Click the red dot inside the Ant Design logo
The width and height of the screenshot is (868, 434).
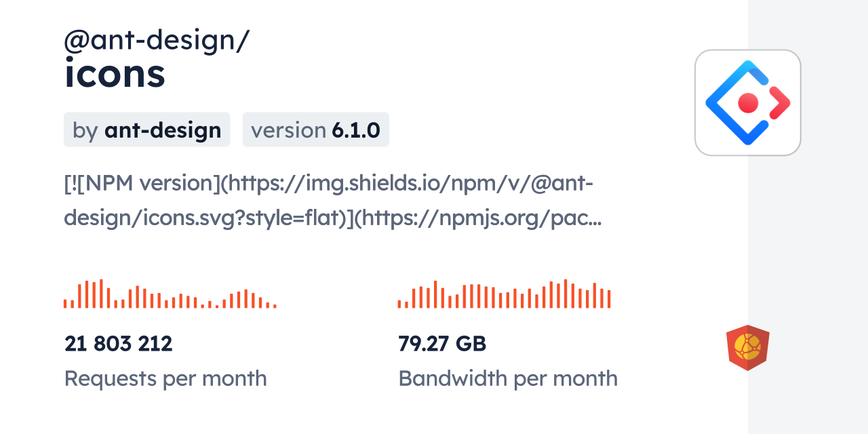(747, 103)
